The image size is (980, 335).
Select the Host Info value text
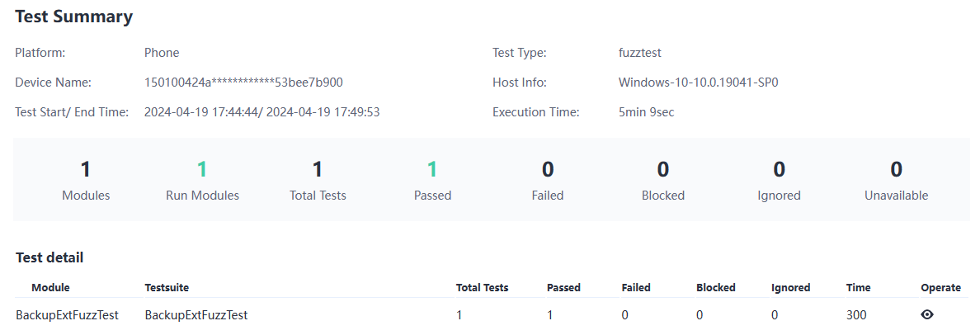coord(698,83)
